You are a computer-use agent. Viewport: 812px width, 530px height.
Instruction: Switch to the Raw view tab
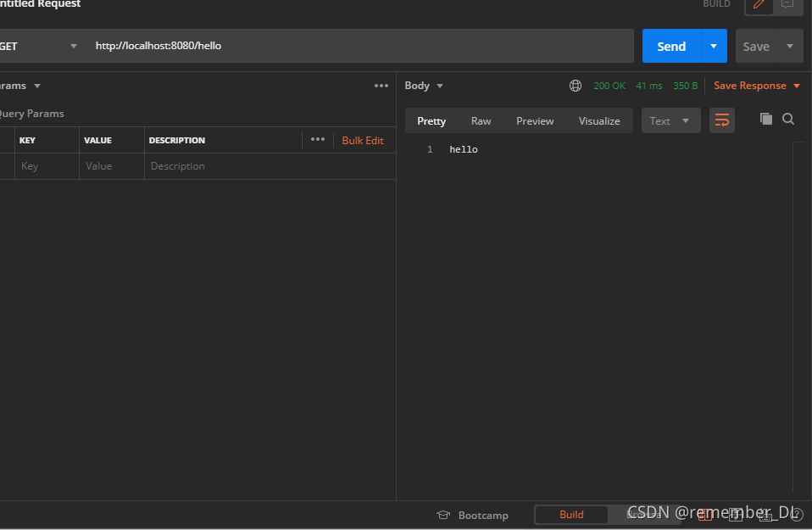click(x=481, y=120)
